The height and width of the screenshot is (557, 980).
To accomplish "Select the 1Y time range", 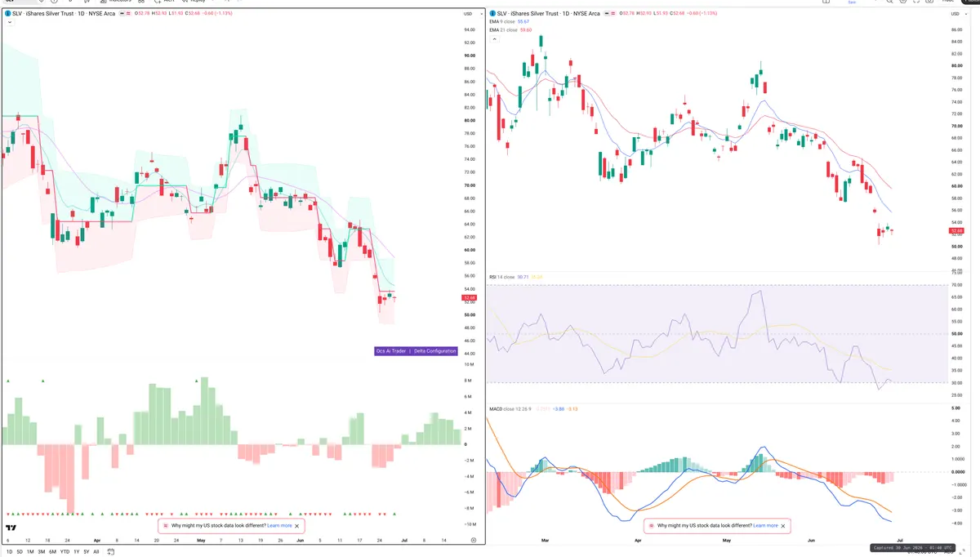I will pyautogui.click(x=76, y=552).
